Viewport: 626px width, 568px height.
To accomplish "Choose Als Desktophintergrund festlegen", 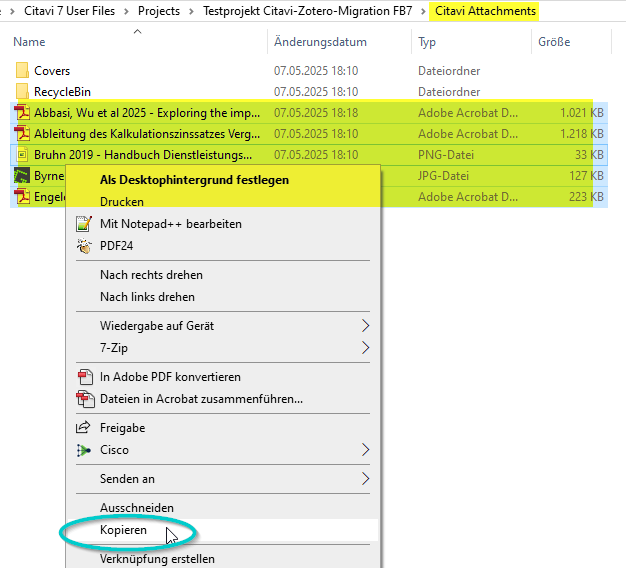I will [x=194, y=180].
